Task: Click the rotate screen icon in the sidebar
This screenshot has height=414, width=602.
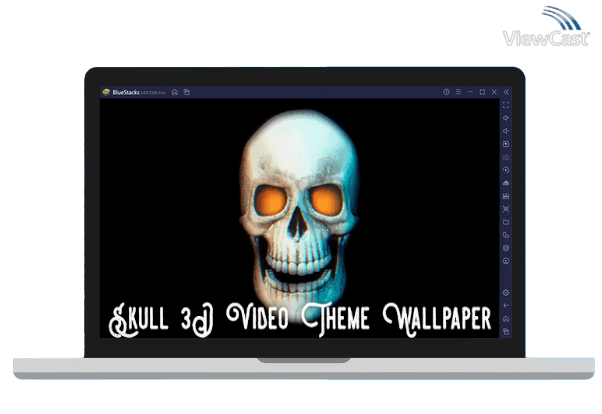Action: 506,235
